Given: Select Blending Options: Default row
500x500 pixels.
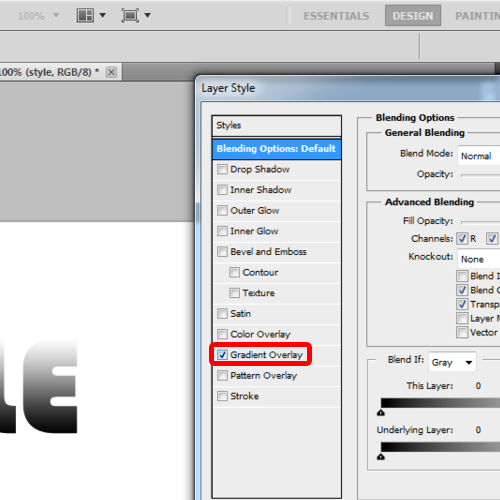Looking at the screenshot, I should (x=276, y=149).
